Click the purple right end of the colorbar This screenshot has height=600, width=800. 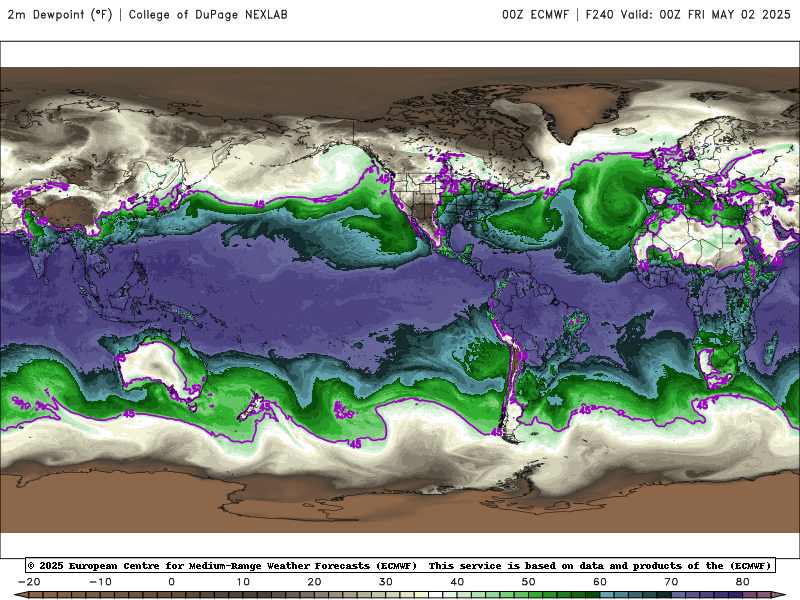pos(778,595)
